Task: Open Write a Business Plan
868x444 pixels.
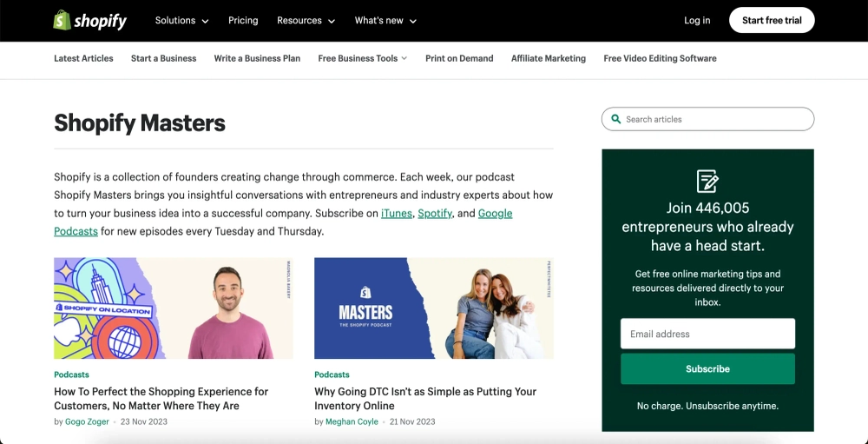Action: click(x=258, y=58)
